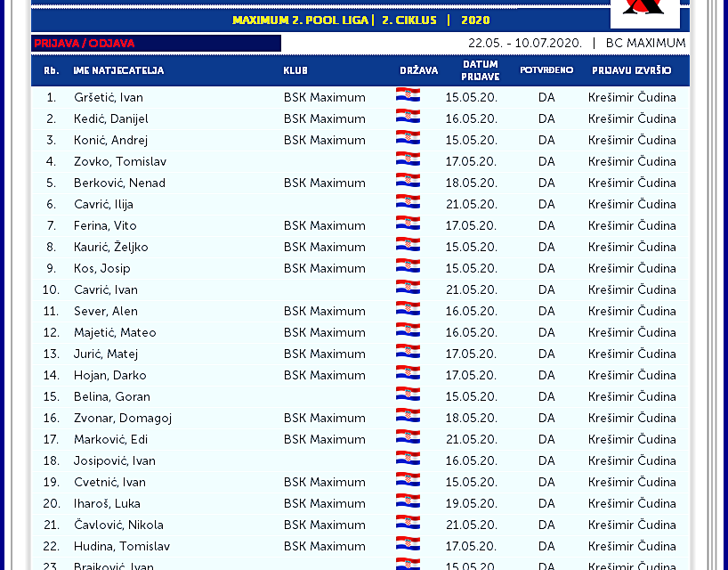
Task: Click the flag icon in Zvonar, Domagoj row
Action: [408, 415]
